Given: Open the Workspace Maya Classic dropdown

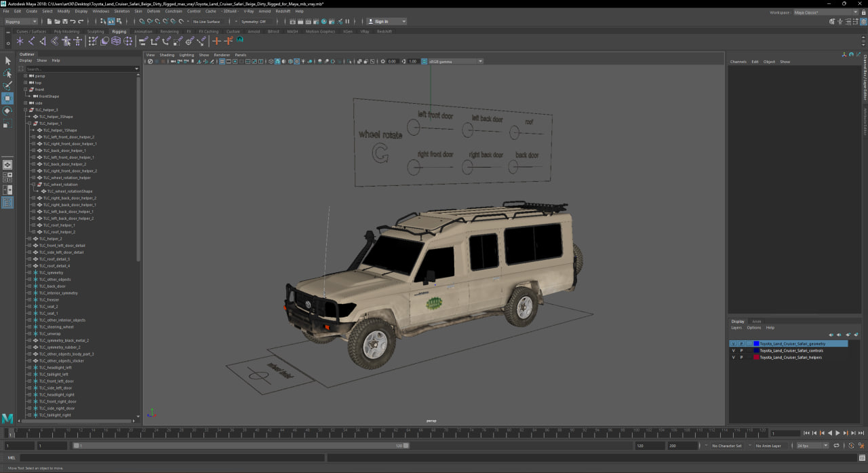Looking at the screenshot, I should coord(825,12).
